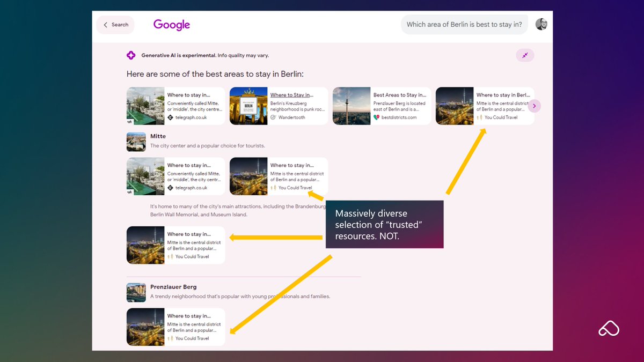Click the Generative AI sparkle icon
Screen dimensions: 644x362
(x=131, y=55)
